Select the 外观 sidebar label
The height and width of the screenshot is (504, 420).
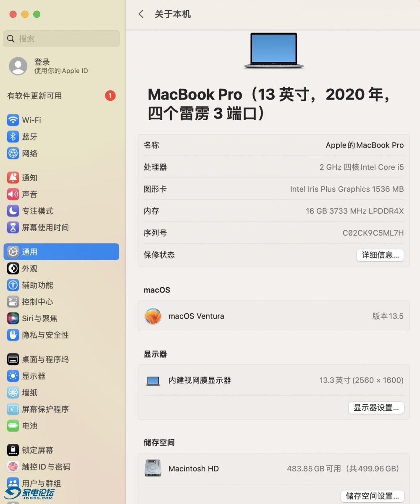coord(29,268)
